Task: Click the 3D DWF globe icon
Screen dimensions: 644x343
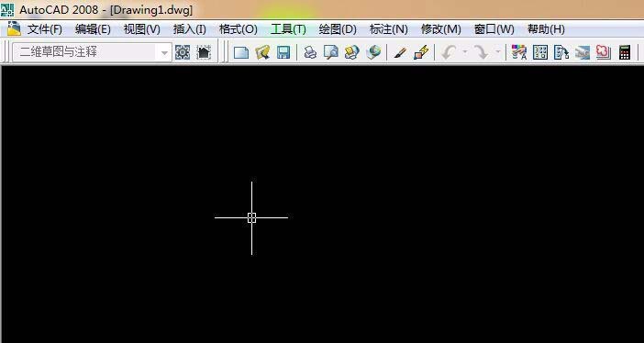Action: [x=373, y=52]
